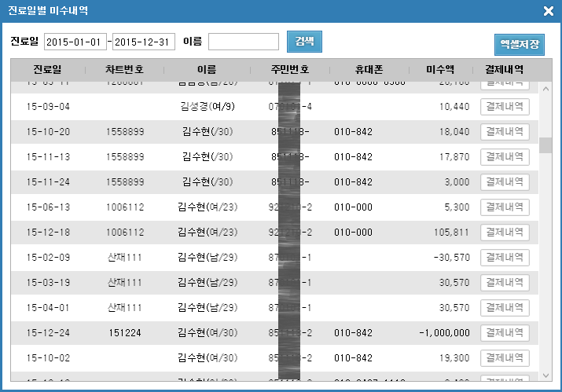
Task: Close the 진료일별 미수내역 dialog
Action: click(x=548, y=11)
